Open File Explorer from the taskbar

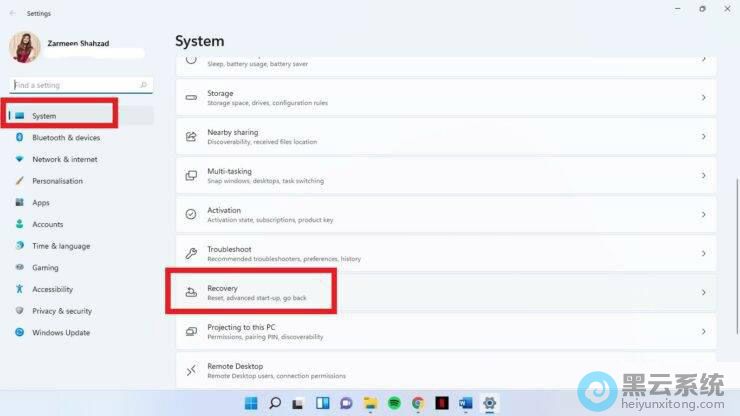click(x=370, y=403)
